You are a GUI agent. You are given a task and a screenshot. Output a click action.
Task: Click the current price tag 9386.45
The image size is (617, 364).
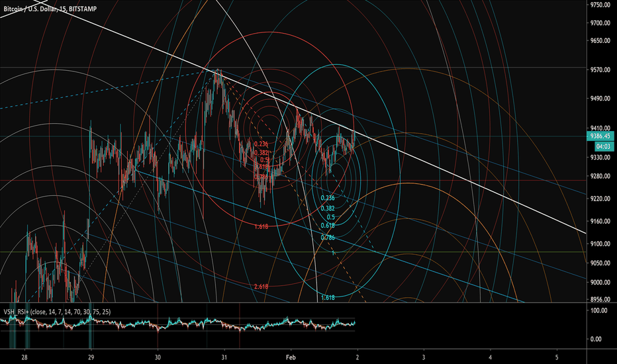tap(600, 136)
